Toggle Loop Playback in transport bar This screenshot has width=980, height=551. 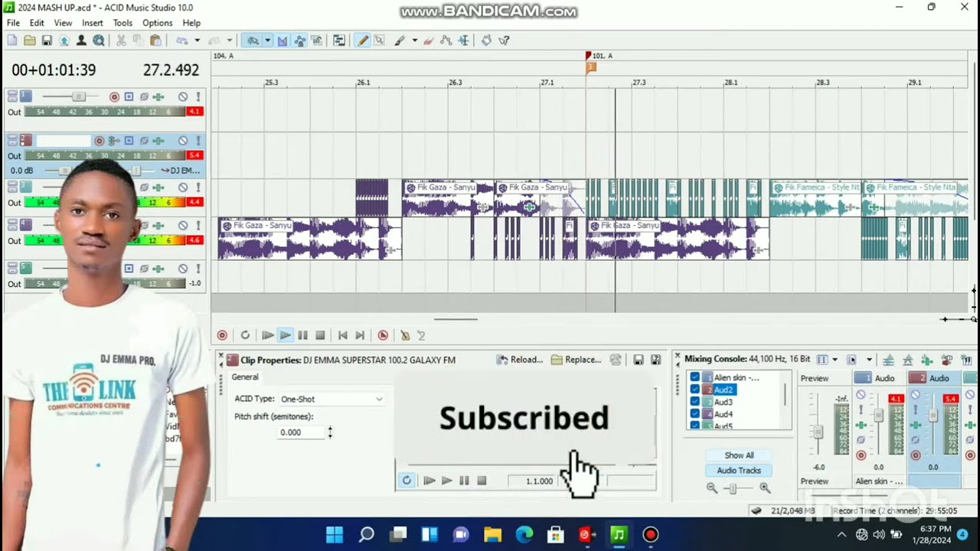(x=245, y=335)
